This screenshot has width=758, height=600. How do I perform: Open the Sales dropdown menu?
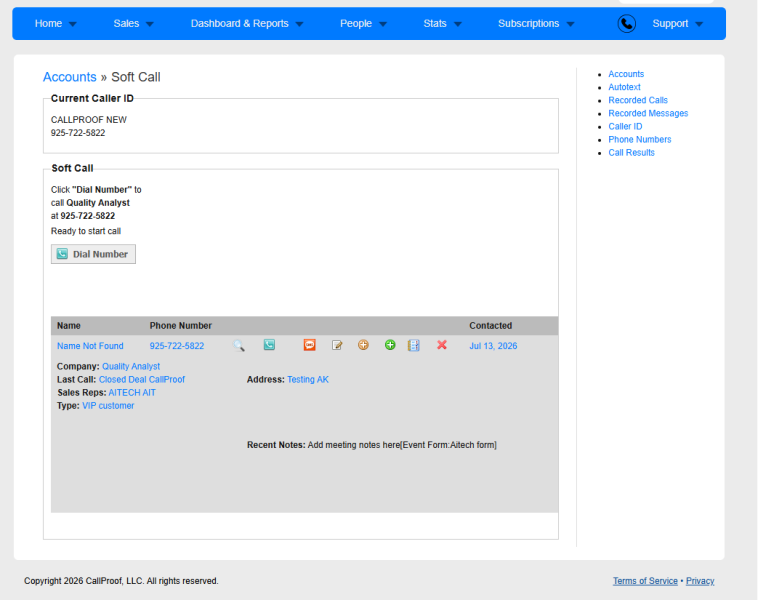coord(133,24)
